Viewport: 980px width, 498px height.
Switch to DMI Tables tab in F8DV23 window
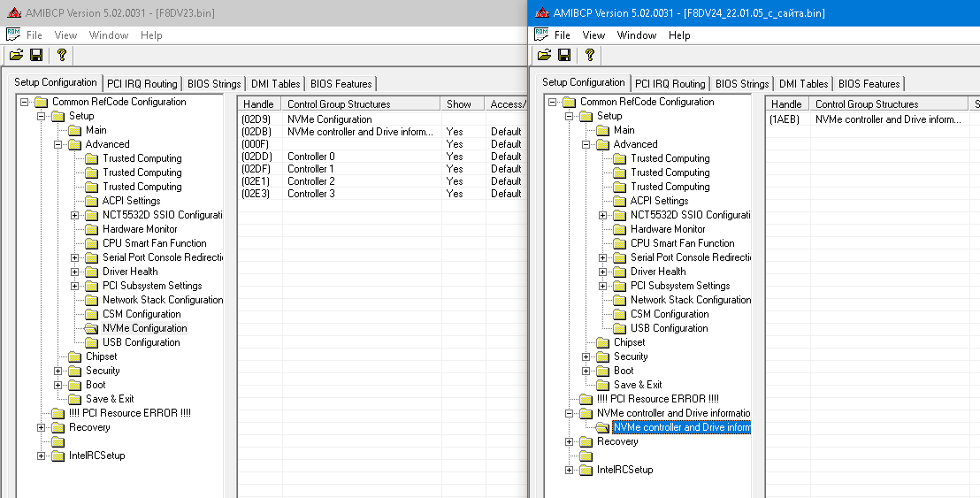pos(276,84)
